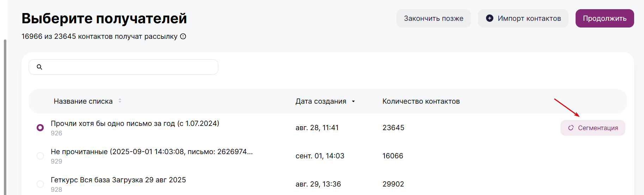The width and height of the screenshot is (644, 195).
Task: Click the vertical scrollbar on left edge
Action: point(5,116)
